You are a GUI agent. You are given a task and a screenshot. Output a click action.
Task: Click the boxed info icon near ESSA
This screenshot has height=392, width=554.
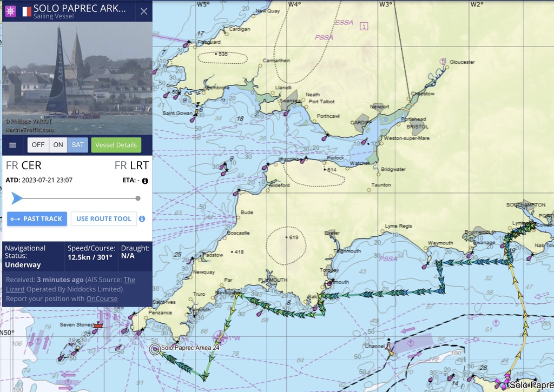(x=364, y=26)
